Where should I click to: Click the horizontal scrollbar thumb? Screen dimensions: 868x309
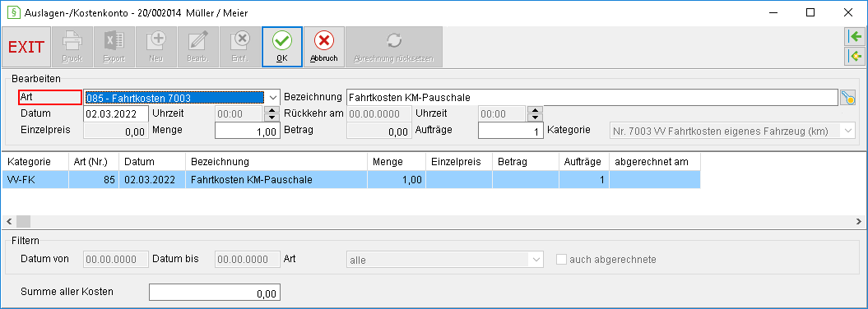pyautogui.click(x=23, y=221)
